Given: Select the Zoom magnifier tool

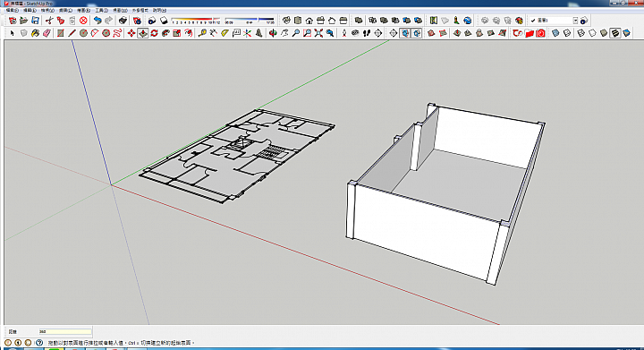Looking at the screenshot, I should (296, 33).
